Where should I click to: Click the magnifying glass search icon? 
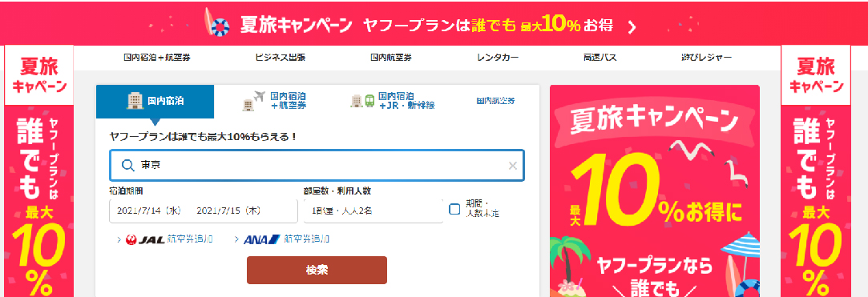coord(128,165)
